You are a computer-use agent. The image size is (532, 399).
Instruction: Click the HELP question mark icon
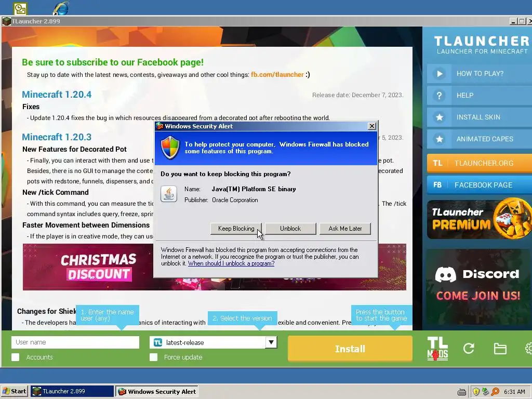click(x=439, y=96)
